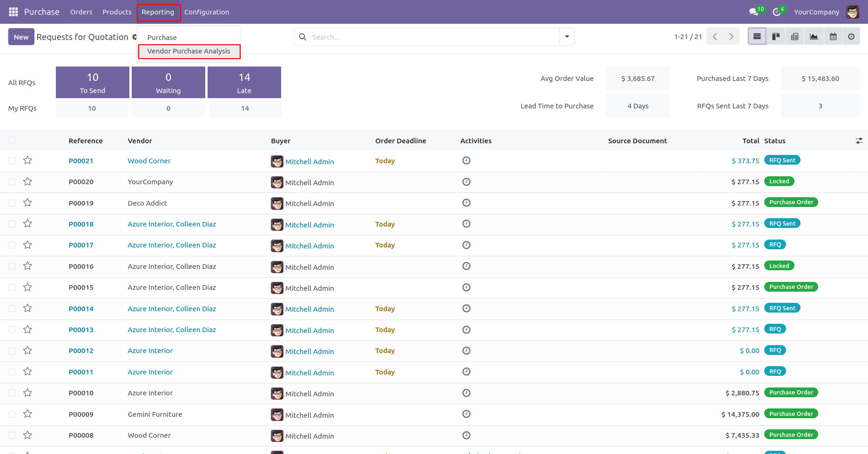Filter by 14 Late RFQs
The height and width of the screenshot is (454, 868).
(x=244, y=82)
